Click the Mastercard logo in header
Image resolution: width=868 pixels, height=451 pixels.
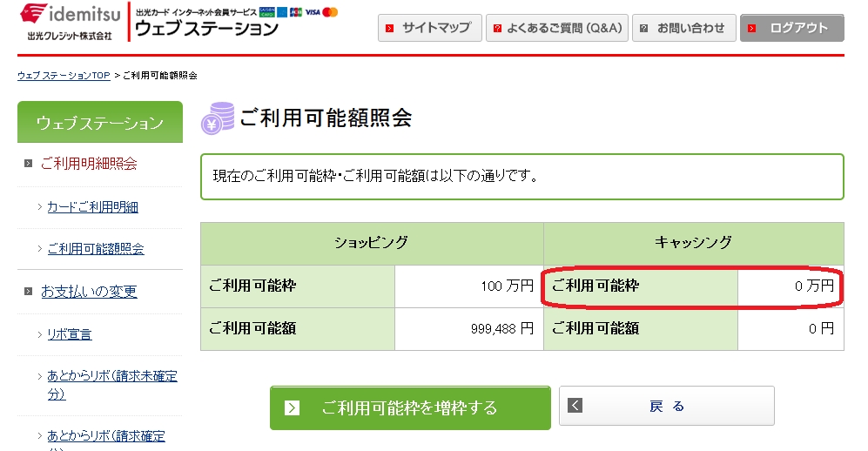[329, 12]
